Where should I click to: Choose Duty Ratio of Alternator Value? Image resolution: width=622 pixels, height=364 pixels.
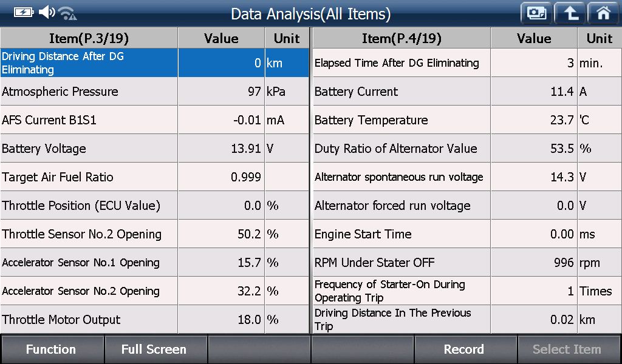[467, 149]
